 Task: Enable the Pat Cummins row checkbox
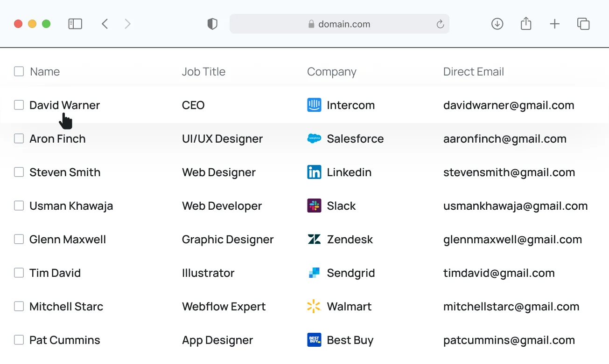19,340
